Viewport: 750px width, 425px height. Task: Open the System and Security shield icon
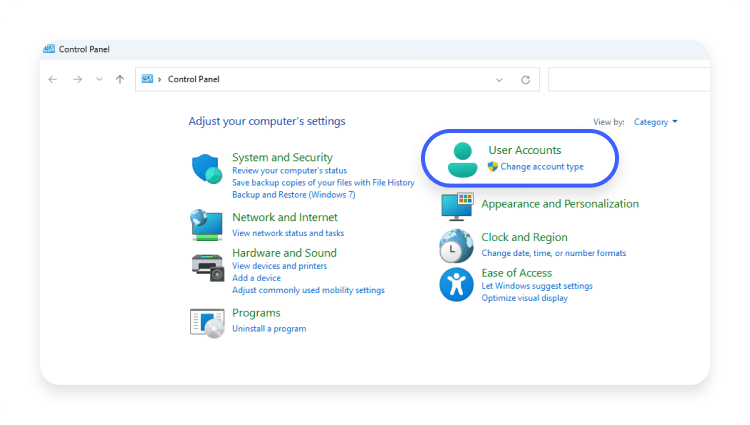click(207, 168)
